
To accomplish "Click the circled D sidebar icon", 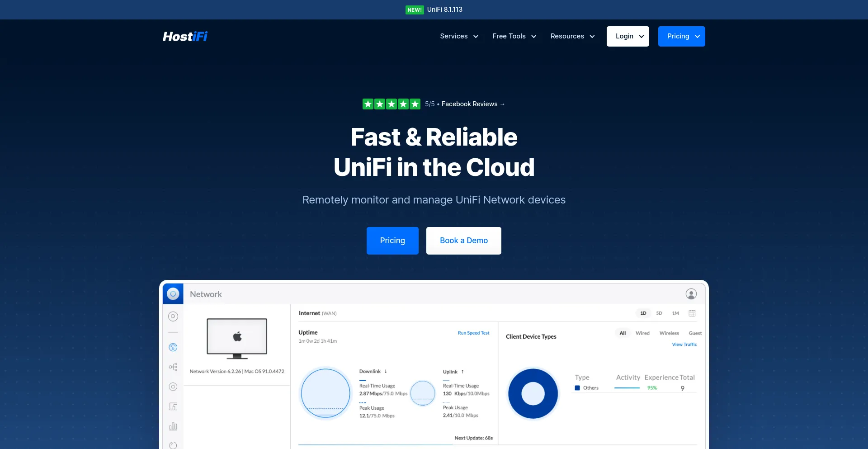I will click(173, 317).
